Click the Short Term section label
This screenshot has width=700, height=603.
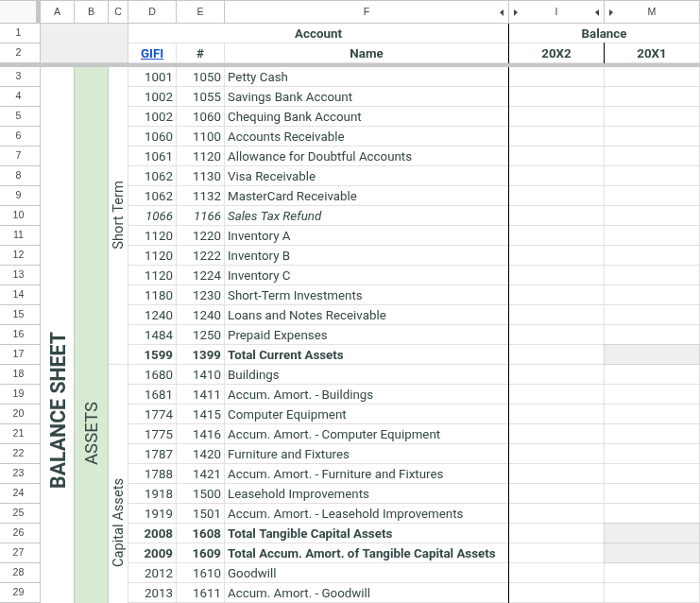point(118,215)
